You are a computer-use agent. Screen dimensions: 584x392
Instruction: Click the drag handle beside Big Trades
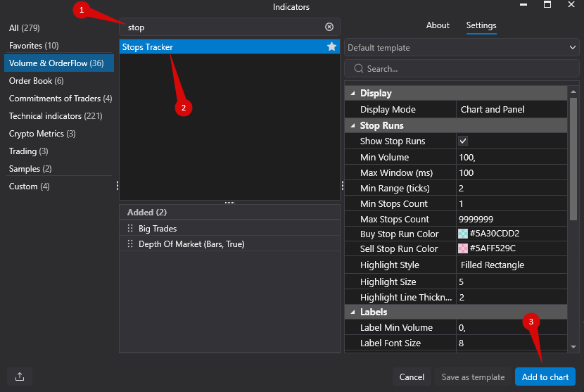(130, 228)
